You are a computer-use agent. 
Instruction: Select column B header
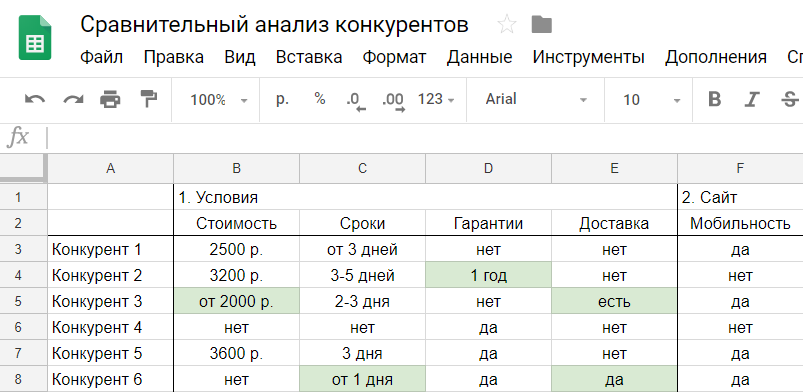pos(237,169)
